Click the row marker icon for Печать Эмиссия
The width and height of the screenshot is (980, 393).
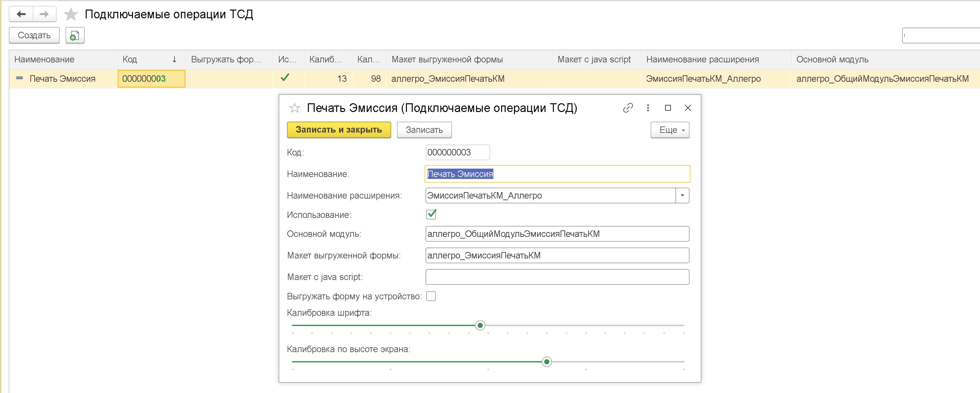point(19,79)
